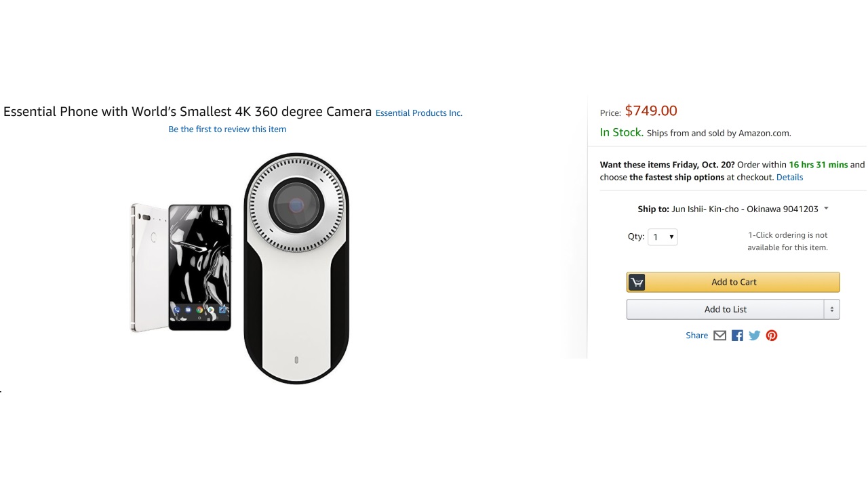Click the $749.00 price
The width and height of the screenshot is (868, 488).
(651, 111)
